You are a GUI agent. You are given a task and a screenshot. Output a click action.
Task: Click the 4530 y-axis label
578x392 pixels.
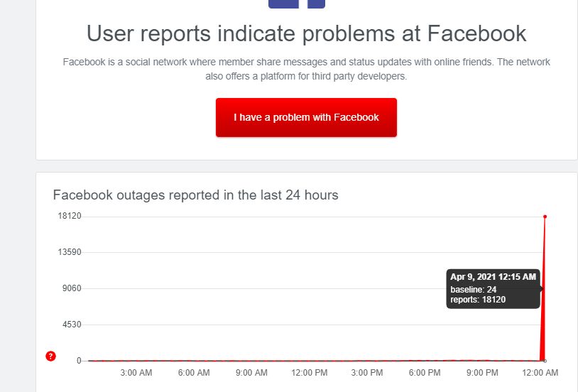pos(72,325)
